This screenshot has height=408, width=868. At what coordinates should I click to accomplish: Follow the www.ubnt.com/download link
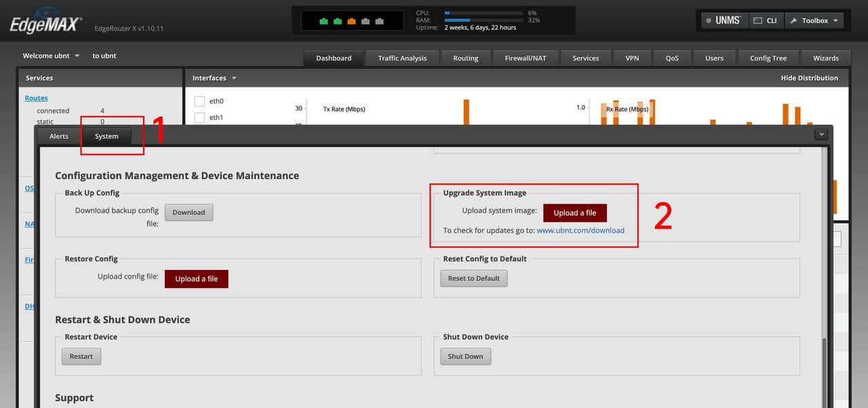(x=580, y=230)
